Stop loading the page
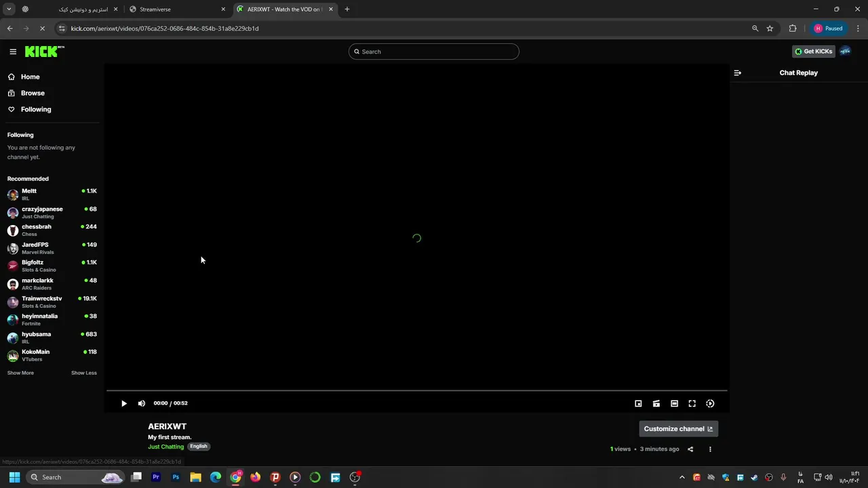Viewport: 868px width, 488px height. pos(42,28)
